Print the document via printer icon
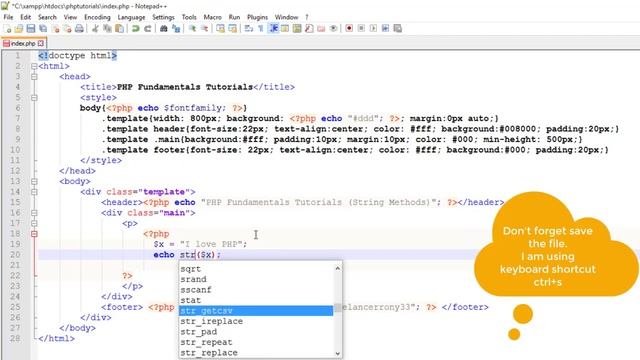 pos(80,29)
